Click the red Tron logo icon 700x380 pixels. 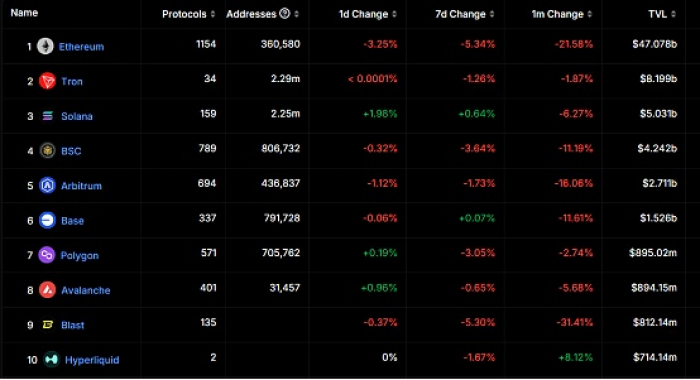47,81
